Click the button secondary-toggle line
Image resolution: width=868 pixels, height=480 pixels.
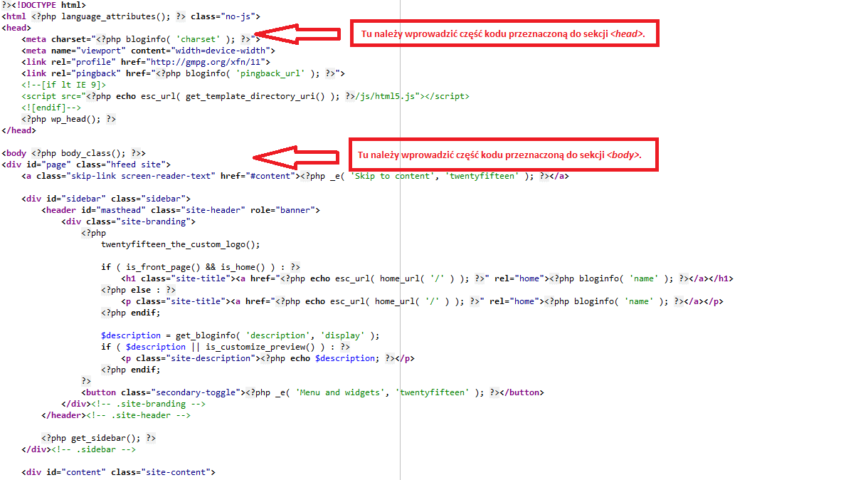(312, 392)
